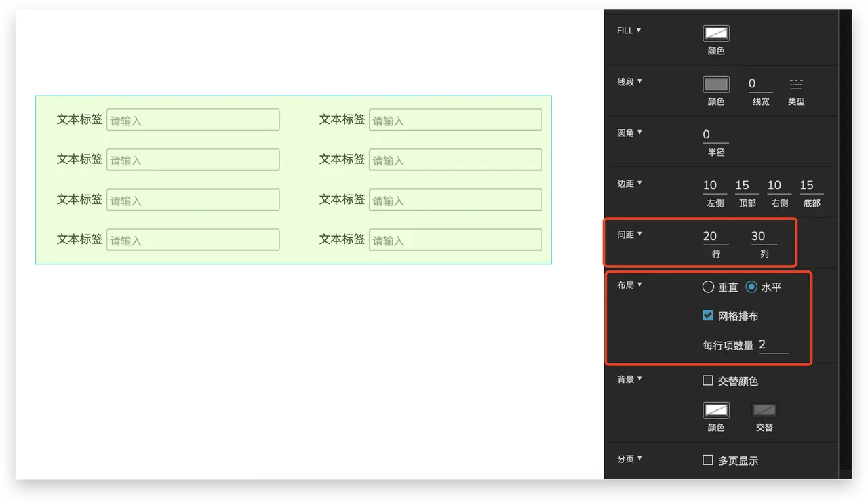The image size is (868, 501).
Task: Click the 圆角 半径 radius field
Action: click(715, 134)
